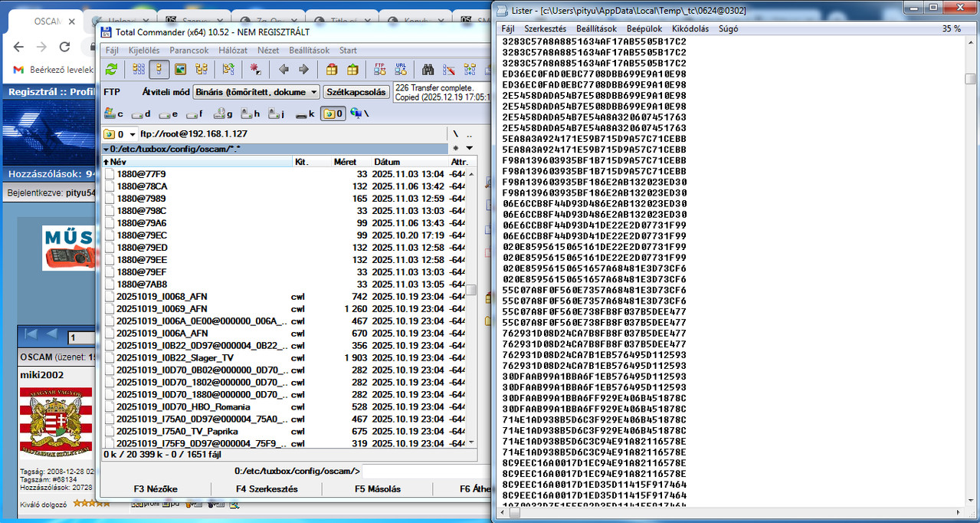Switch to brief file list view icon
Screen dimensions: 980x523
(139, 70)
